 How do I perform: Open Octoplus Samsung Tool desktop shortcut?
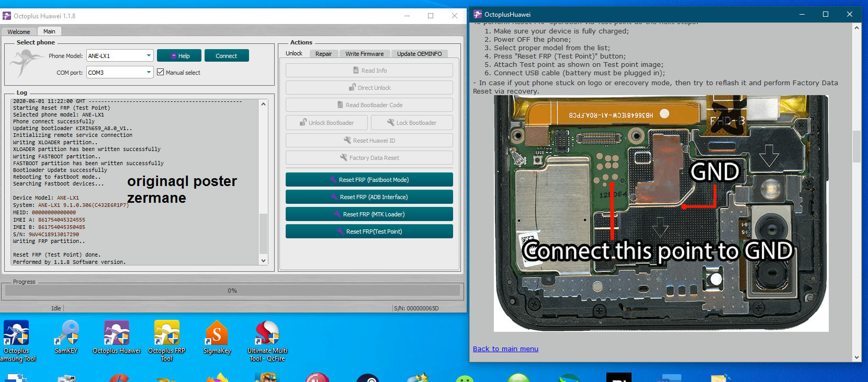coord(16,341)
